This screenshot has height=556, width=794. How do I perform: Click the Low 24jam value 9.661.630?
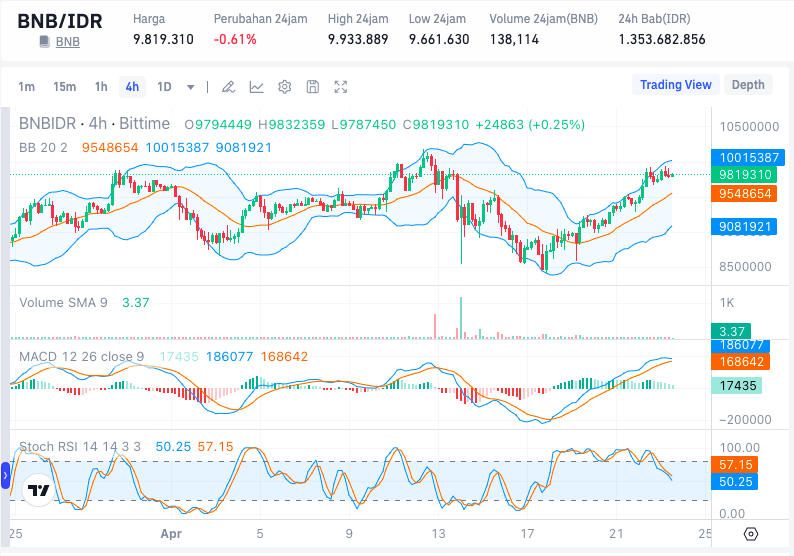439,39
